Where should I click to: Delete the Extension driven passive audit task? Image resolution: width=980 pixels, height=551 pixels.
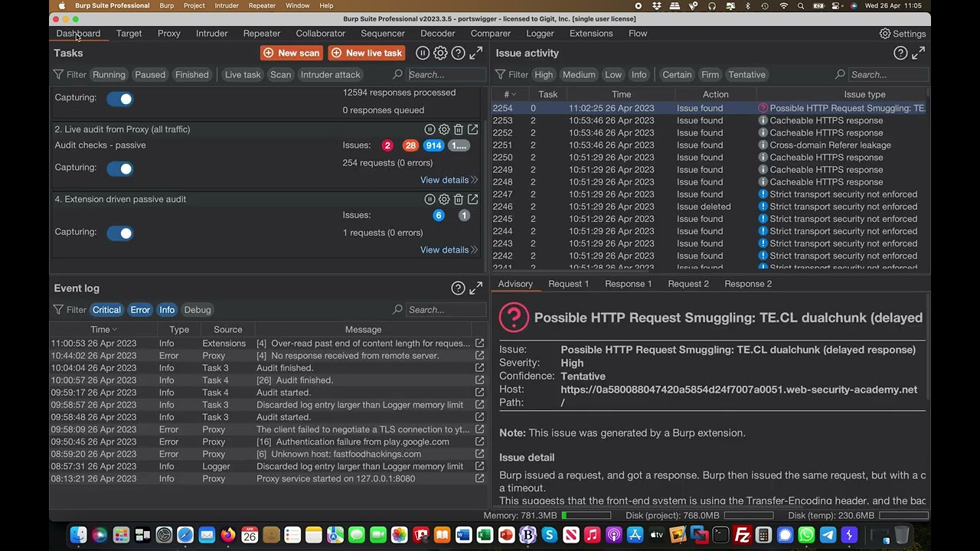click(x=459, y=199)
